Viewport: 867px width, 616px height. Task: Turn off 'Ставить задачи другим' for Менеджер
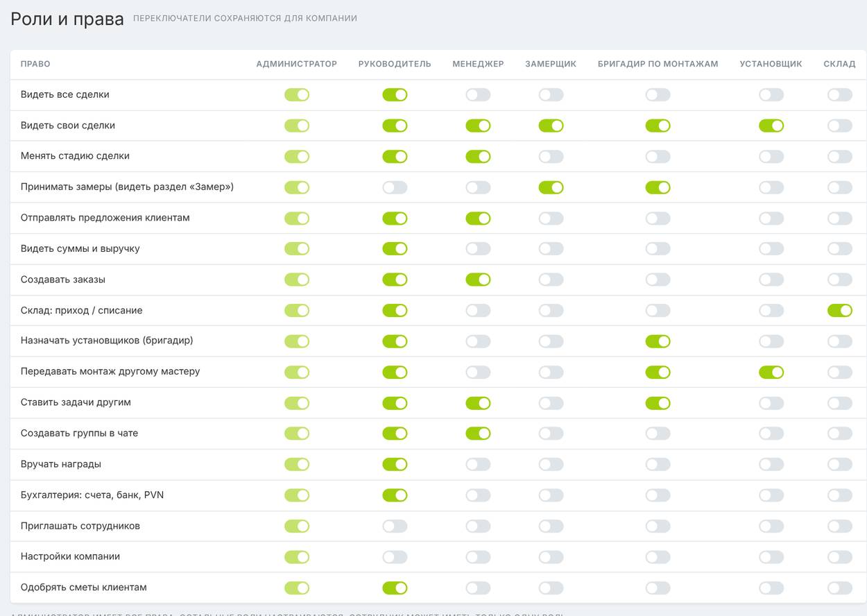coord(478,403)
